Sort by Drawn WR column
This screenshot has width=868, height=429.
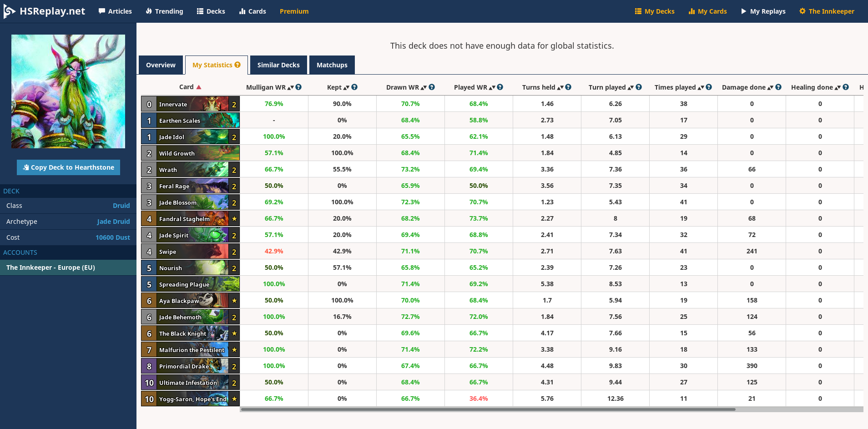click(x=406, y=87)
